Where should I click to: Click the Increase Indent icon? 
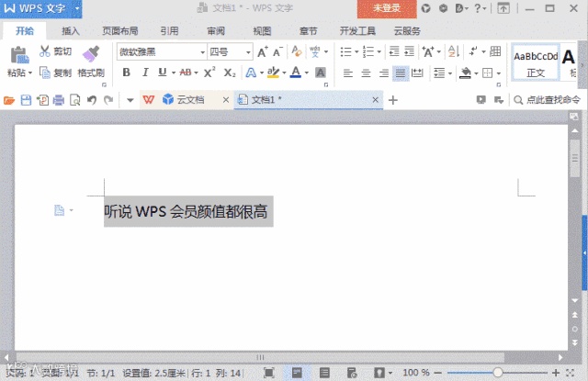point(409,51)
